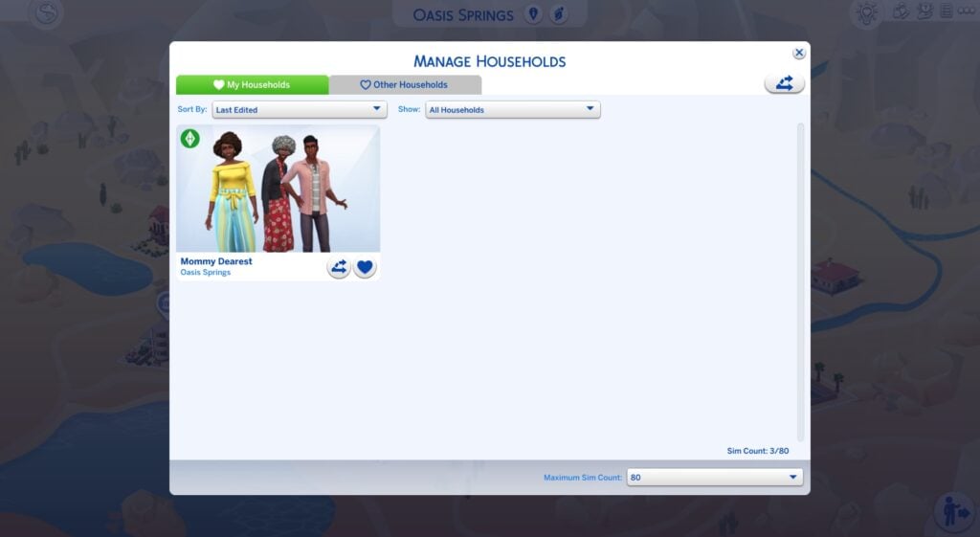Screen dimensions: 980x537
Task: Click the transfer Sims button at top right
Action: coord(784,83)
